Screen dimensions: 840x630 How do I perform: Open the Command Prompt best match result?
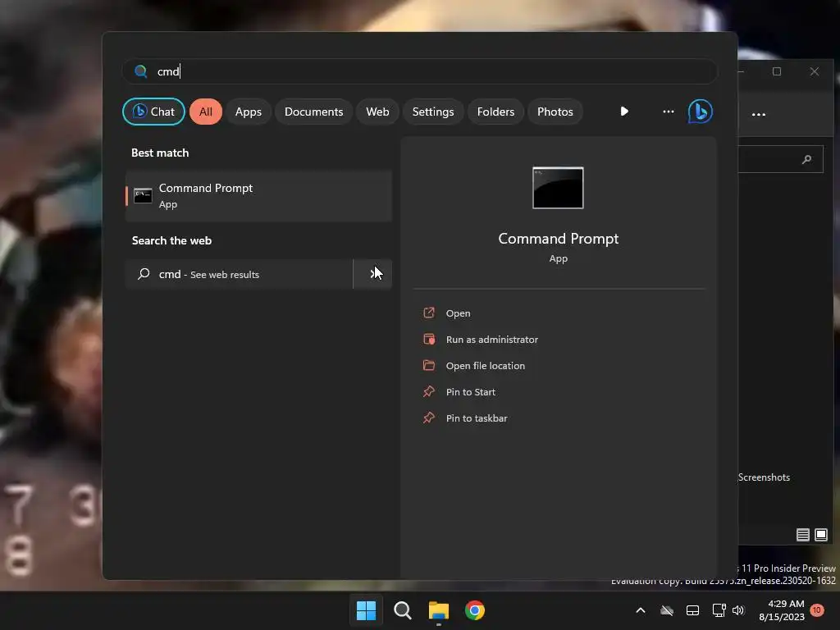click(x=258, y=195)
